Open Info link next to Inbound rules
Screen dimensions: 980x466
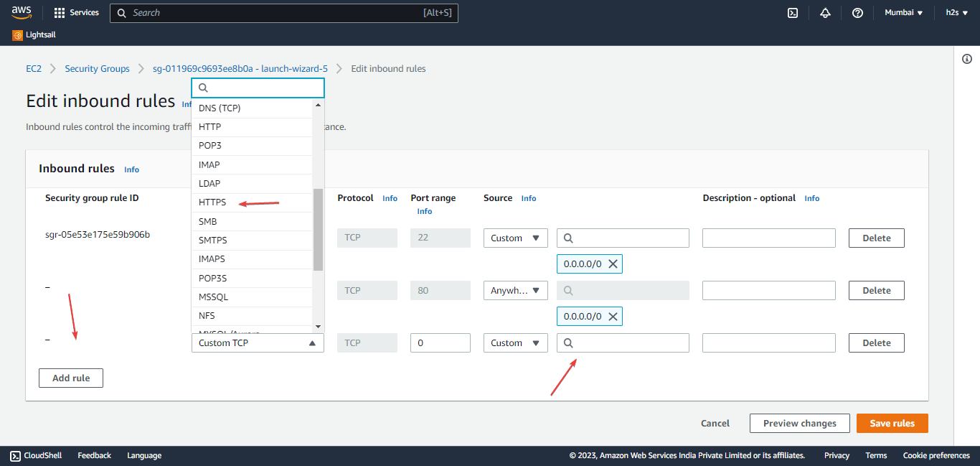[132, 169]
